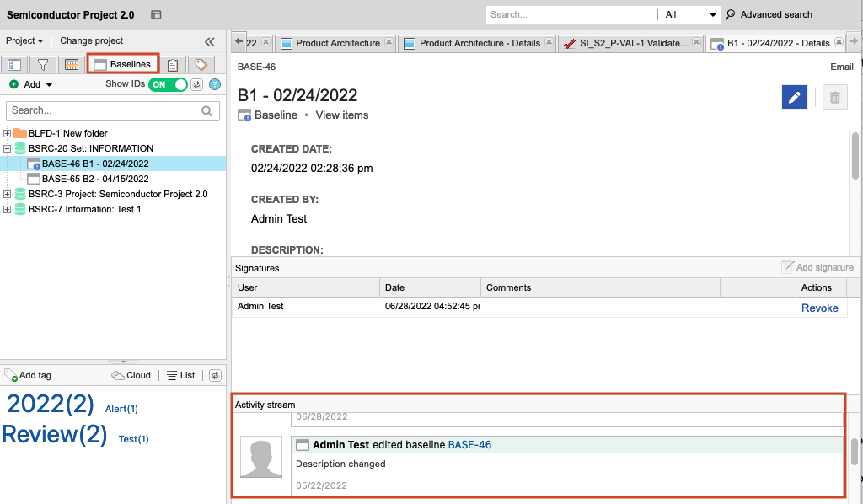
Task: Click the View items link
Action: 341,115
